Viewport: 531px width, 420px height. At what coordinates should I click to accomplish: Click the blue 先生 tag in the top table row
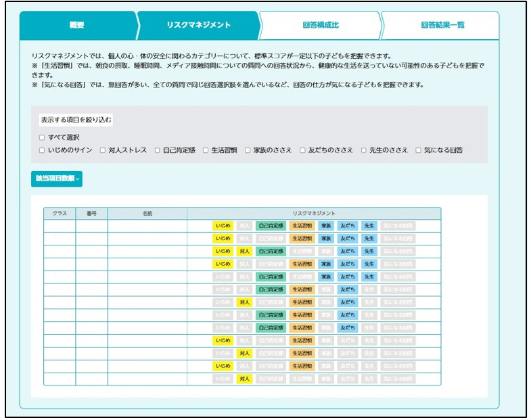click(369, 226)
